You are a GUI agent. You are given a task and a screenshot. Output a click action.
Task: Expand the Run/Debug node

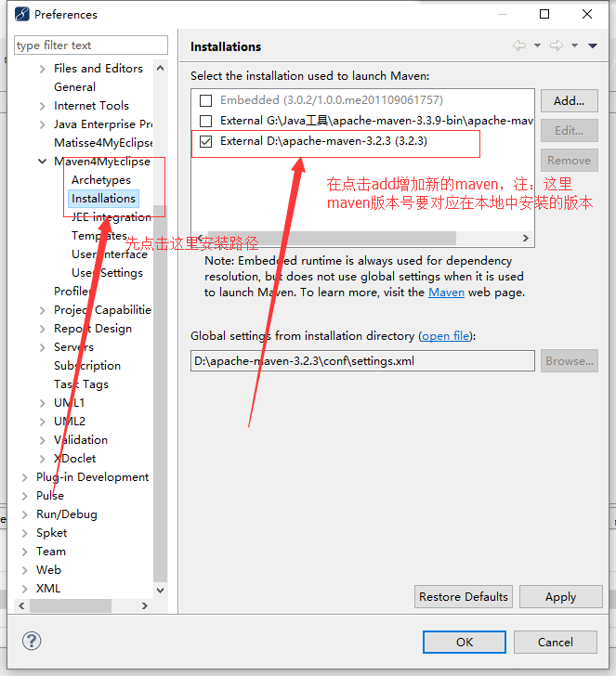pyautogui.click(x=24, y=514)
